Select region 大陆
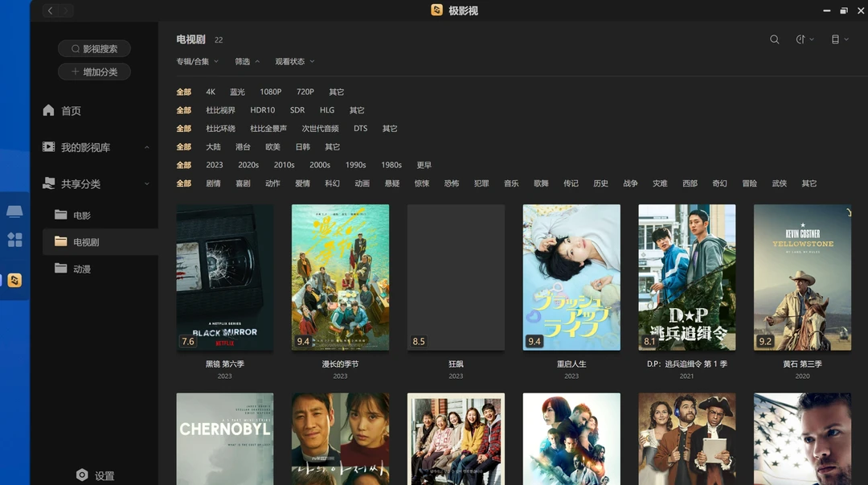The height and width of the screenshot is (485, 868). coord(213,147)
